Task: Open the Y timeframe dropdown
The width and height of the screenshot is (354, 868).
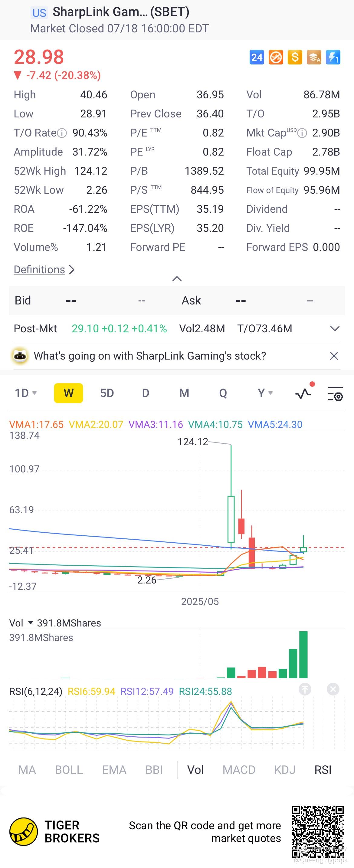Action: (x=265, y=393)
